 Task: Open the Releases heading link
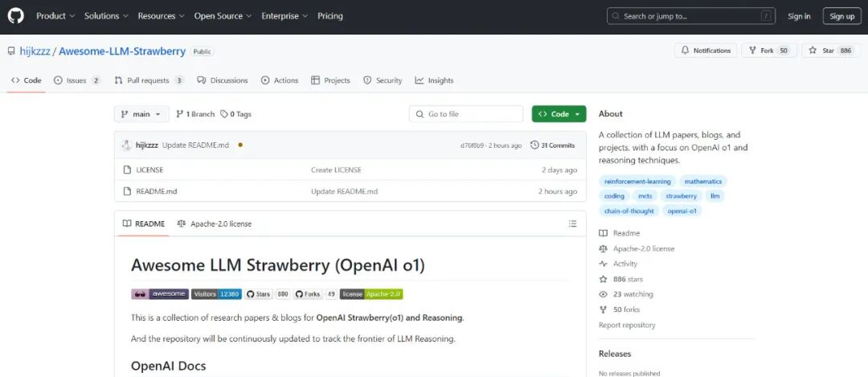pos(615,354)
